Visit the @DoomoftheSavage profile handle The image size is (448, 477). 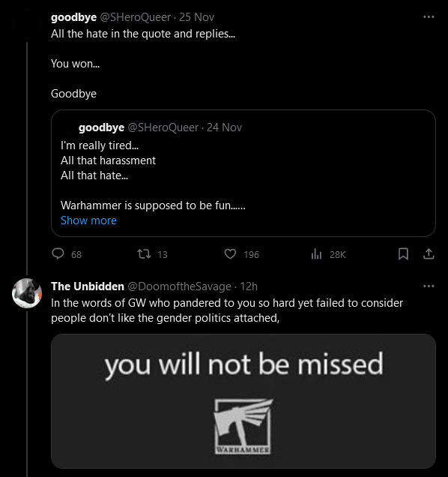[x=179, y=286]
